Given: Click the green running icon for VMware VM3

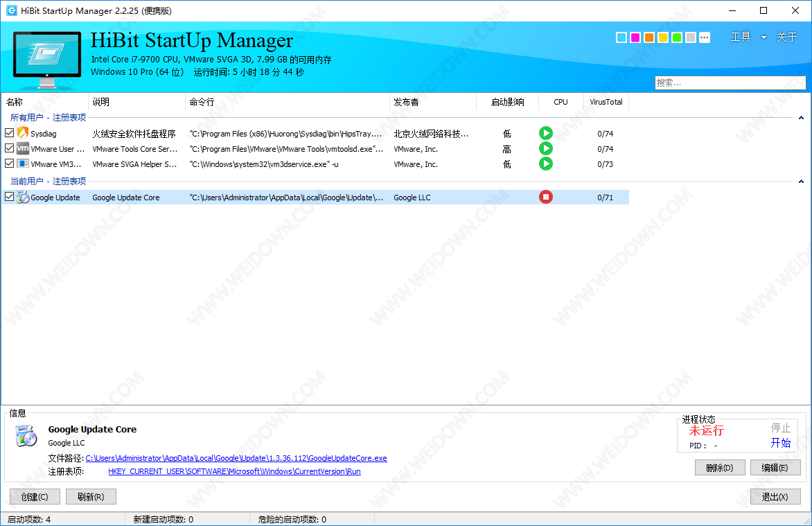Looking at the screenshot, I should click(546, 164).
